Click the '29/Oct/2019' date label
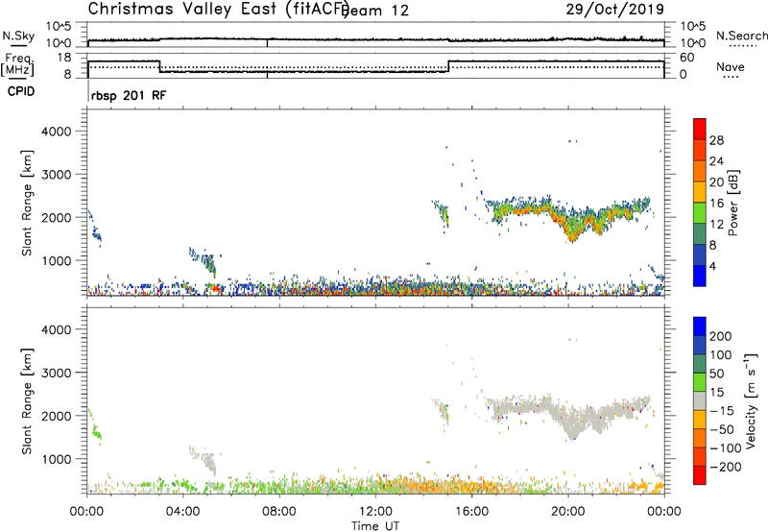This screenshot has width=768, height=532. point(615,10)
